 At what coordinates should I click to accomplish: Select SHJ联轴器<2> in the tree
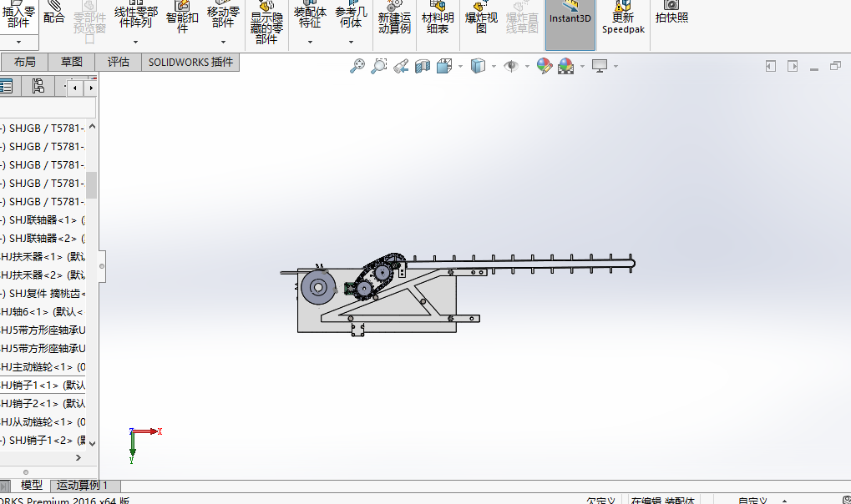(43, 238)
